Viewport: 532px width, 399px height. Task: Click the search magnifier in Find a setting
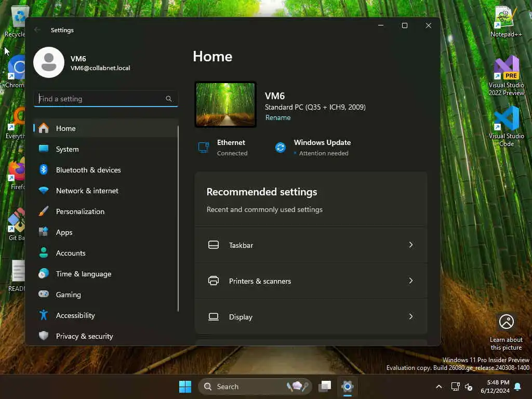point(169,99)
